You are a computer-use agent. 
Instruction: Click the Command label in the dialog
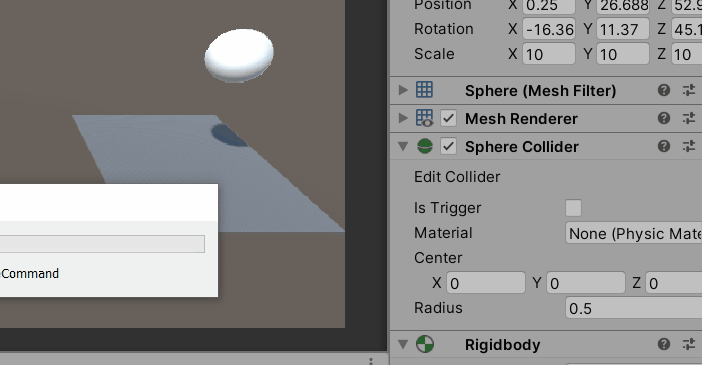[x=30, y=274]
